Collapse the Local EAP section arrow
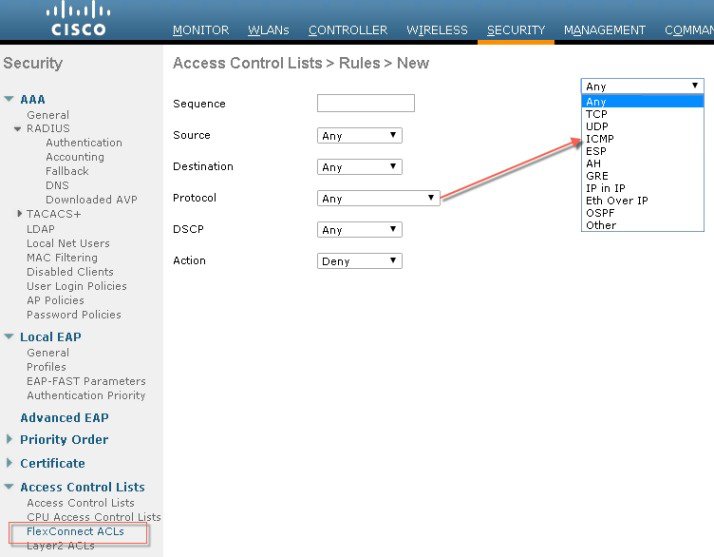 (x=9, y=337)
